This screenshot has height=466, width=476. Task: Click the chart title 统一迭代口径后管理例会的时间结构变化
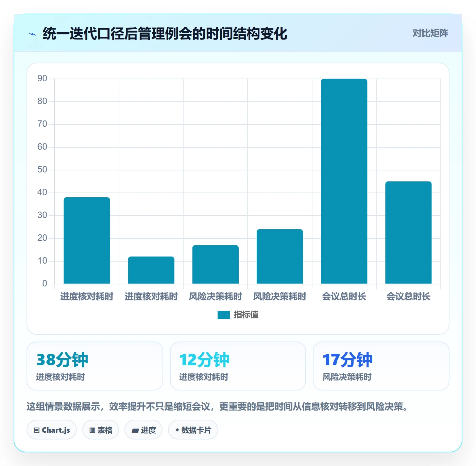[165, 34]
